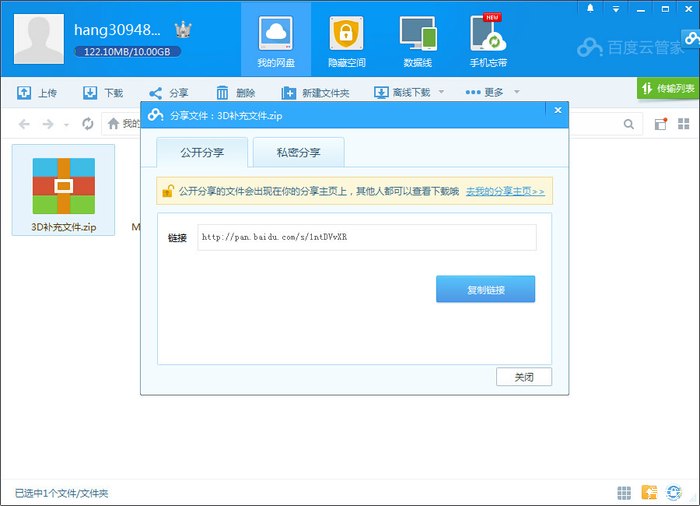700x506 pixels.
Task: Expand the 更多 more options dropdown
Action: click(517, 93)
